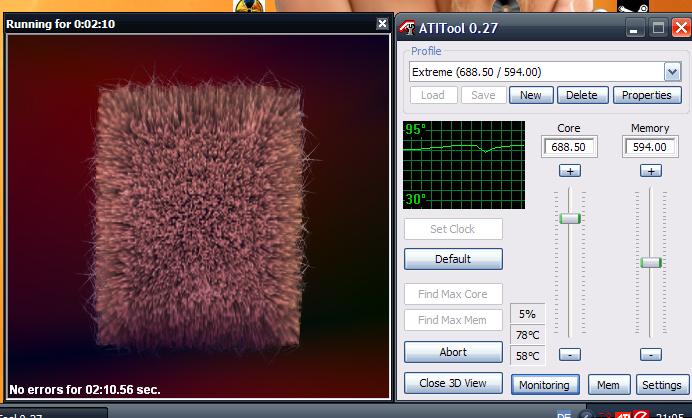Abort the running artifact scan
Screen dimensions: 692x418
click(453, 352)
